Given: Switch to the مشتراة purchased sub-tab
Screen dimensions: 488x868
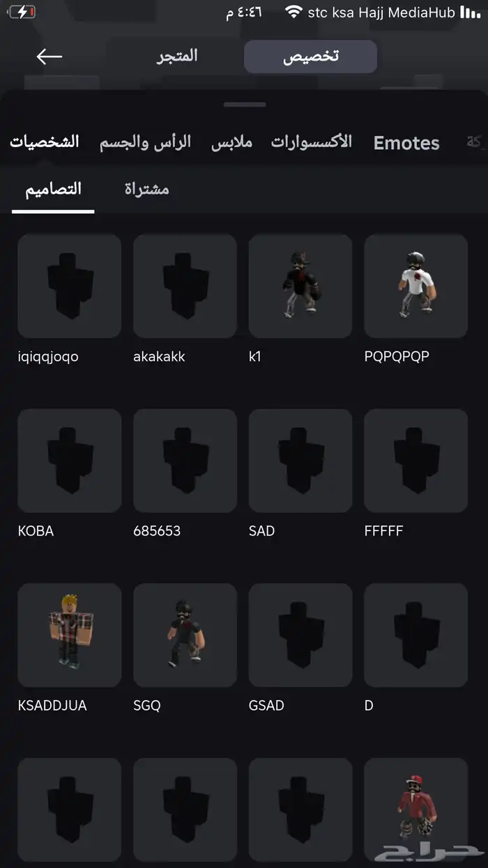Looking at the screenshot, I should 146,189.
